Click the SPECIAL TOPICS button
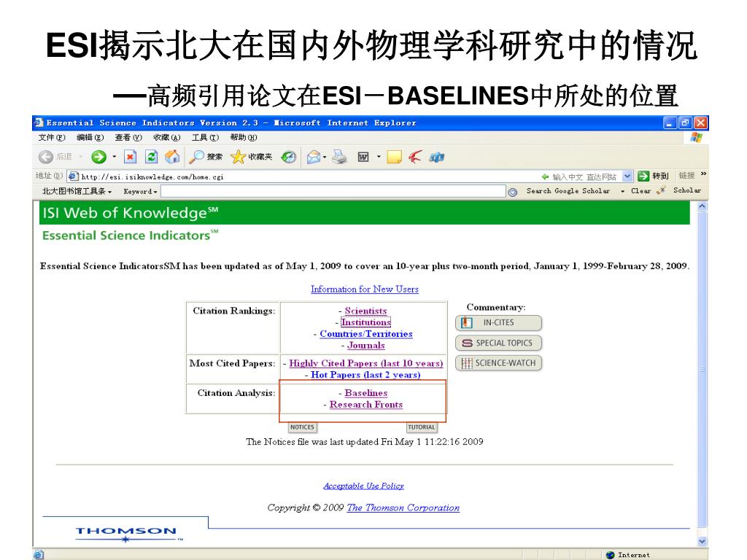747x560 pixels. (x=498, y=343)
